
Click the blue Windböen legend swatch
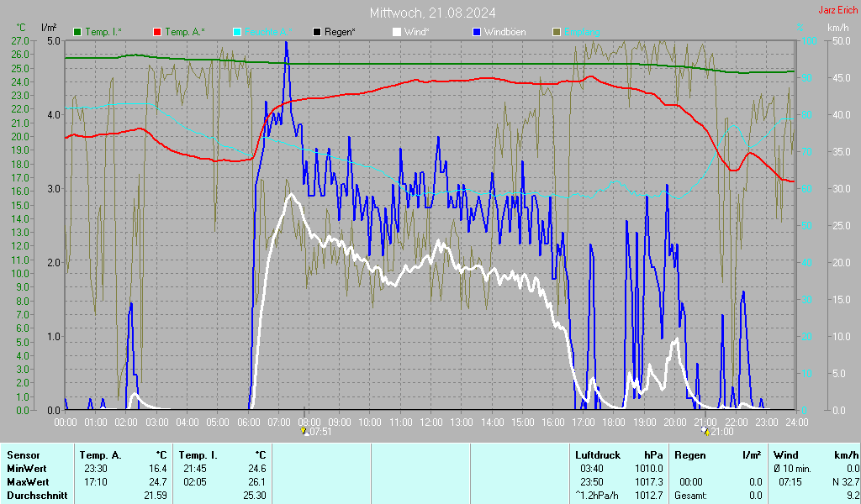pos(477,33)
